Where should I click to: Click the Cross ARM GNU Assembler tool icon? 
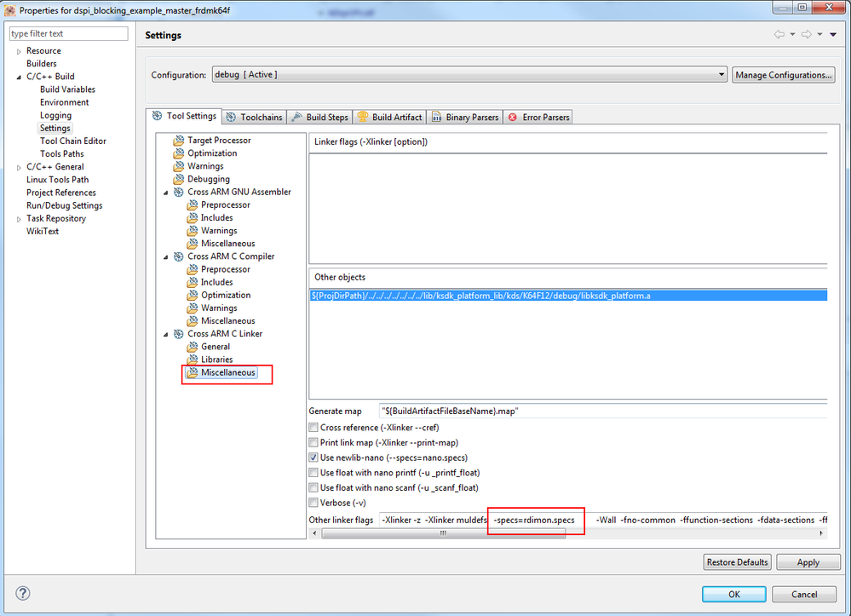tap(179, 192)
